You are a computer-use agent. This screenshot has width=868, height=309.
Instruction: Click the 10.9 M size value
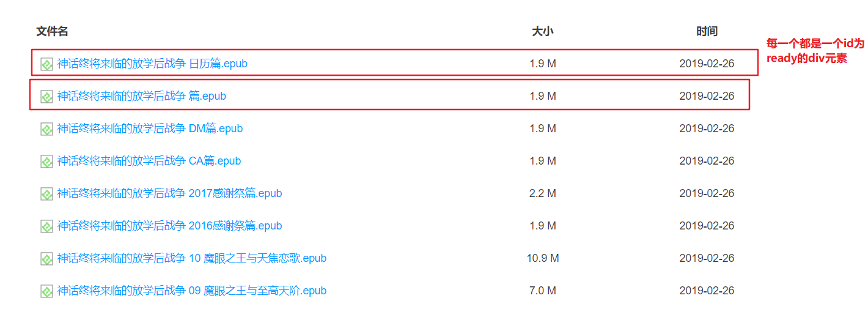(543, 258)
